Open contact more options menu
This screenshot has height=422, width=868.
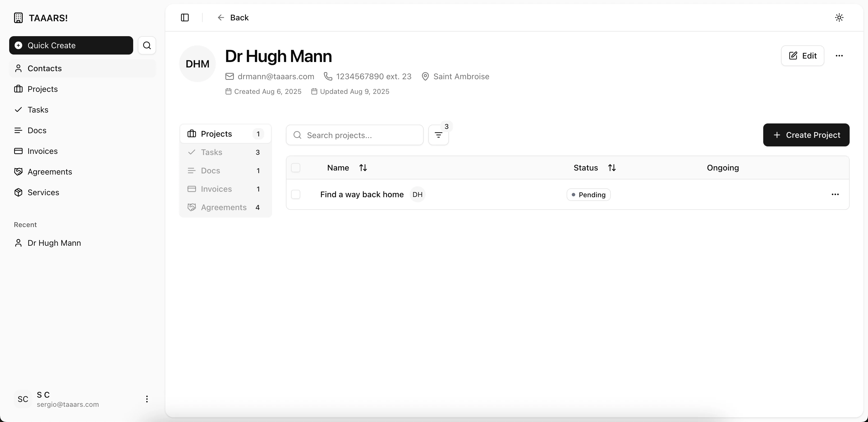click(x=839, y=56)
